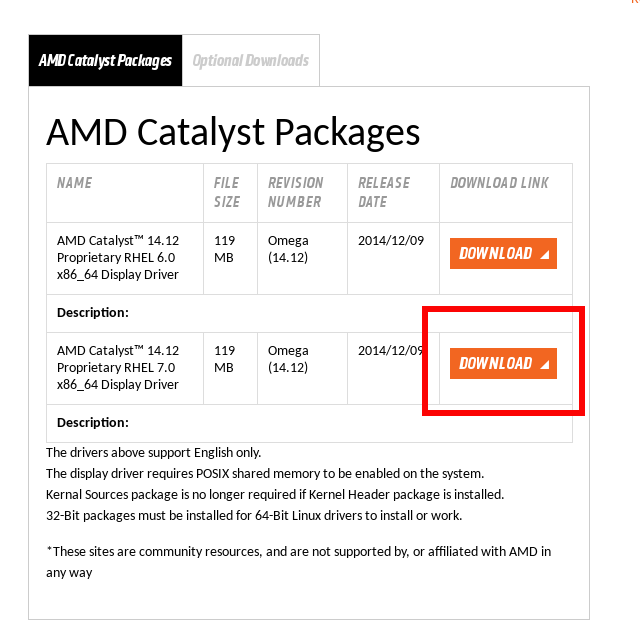Click the NAME column header

75,183
